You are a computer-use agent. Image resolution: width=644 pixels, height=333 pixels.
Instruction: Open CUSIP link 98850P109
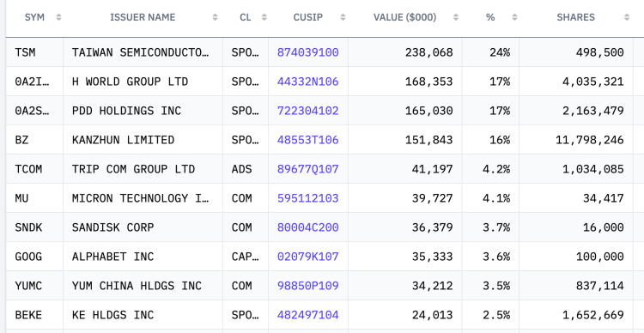308,286
